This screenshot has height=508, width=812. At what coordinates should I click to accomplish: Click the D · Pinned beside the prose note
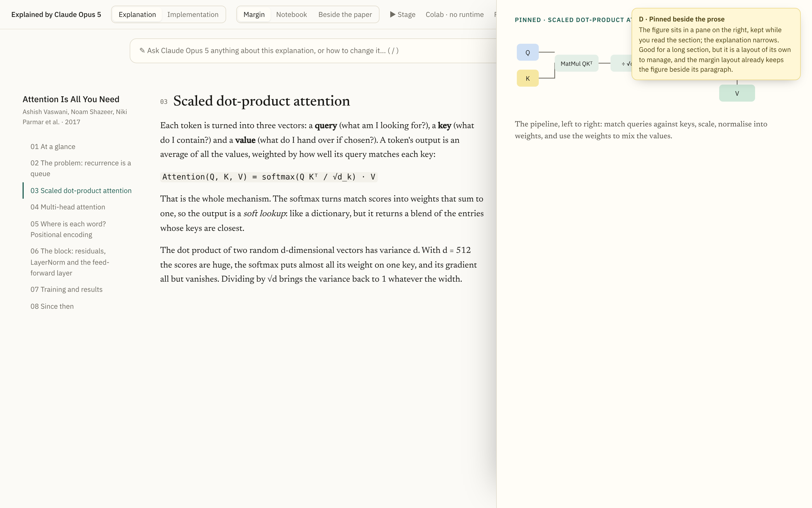(716, 44)
